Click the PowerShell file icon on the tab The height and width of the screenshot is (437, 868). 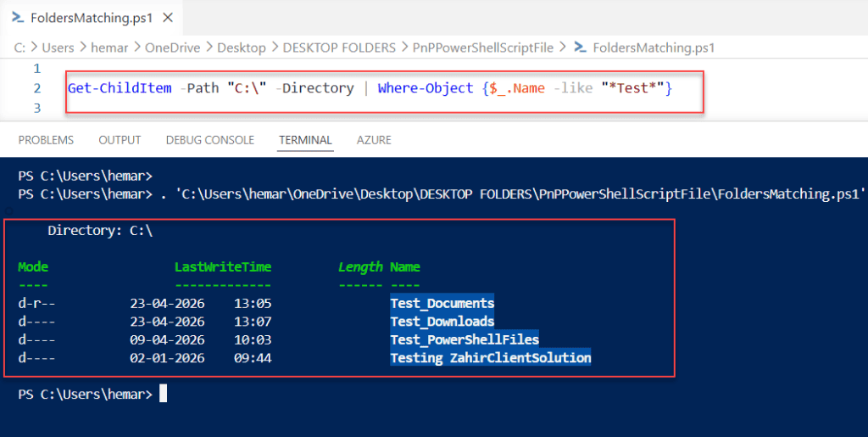pos(18,18)
